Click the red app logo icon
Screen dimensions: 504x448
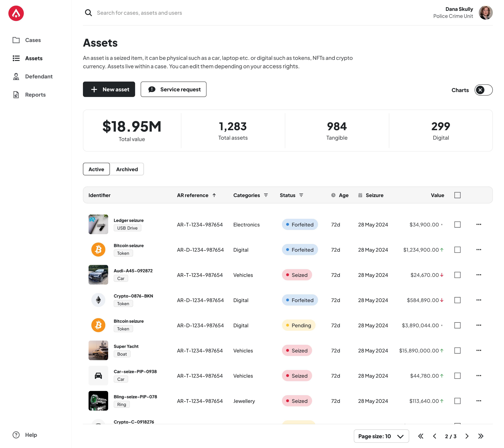click(16, 13)
